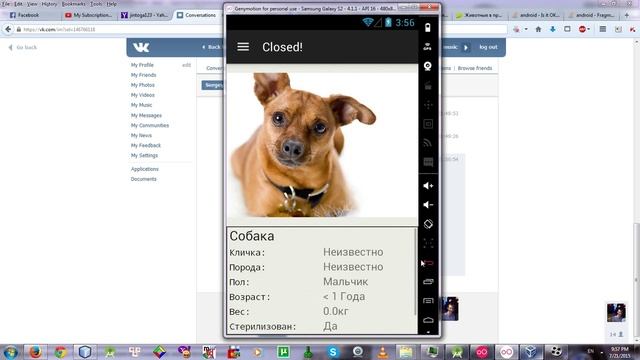The image size is (640, 360).
Task: Open My Profile link in VK
Action: pos(142,65)
